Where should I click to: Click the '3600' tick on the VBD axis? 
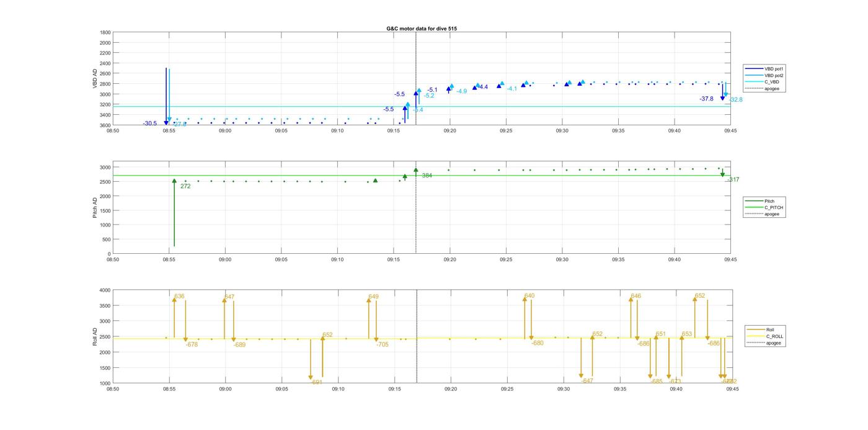(x=105, y=125)
